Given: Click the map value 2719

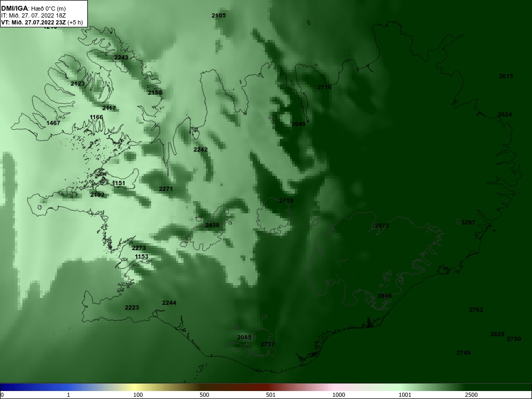Looking at the screenshot, I should 286,201.
